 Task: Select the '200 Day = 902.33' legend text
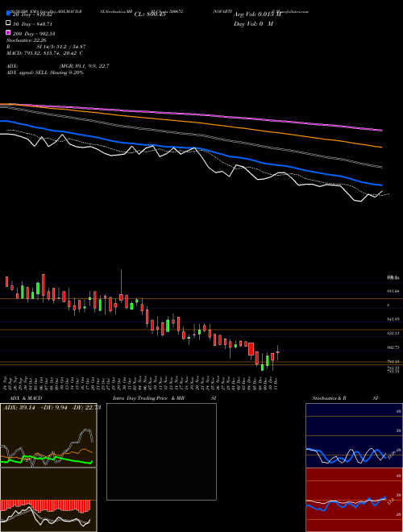[34, 34]
